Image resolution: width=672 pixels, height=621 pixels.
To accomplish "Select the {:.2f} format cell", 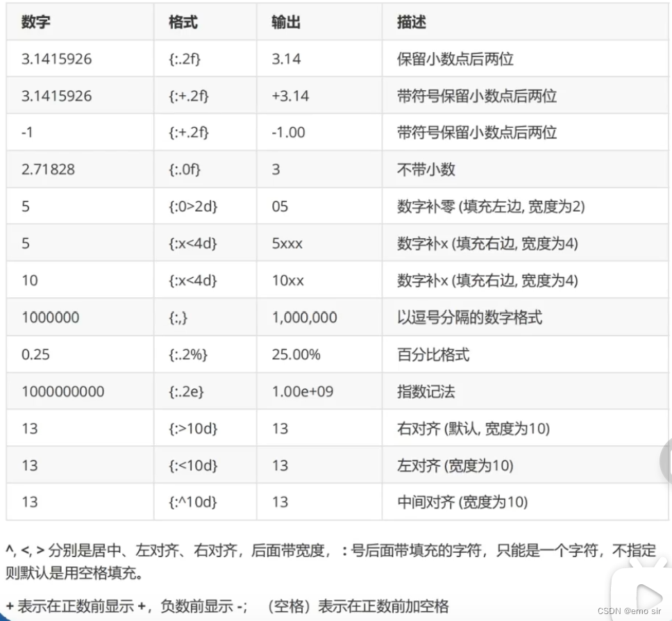I will [x=185, y=58].
